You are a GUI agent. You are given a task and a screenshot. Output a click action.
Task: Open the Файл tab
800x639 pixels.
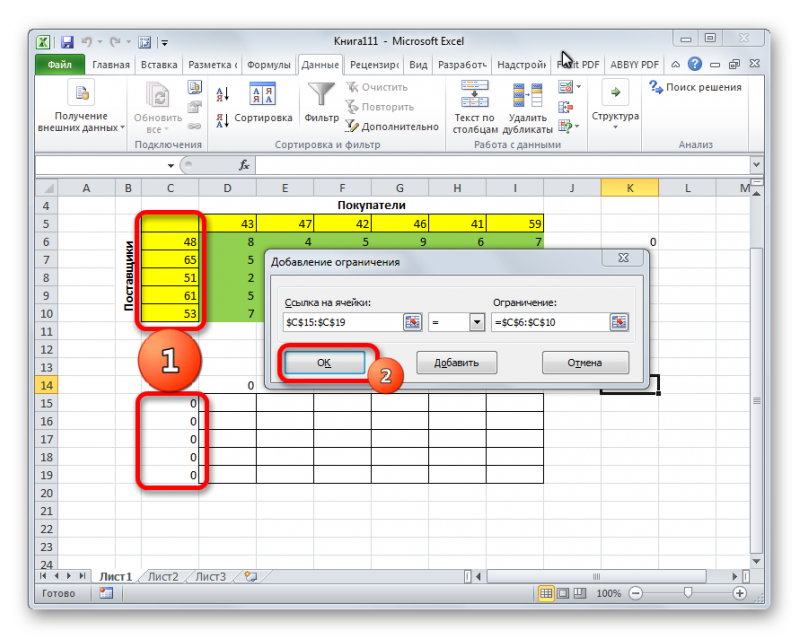pos(60,65)
